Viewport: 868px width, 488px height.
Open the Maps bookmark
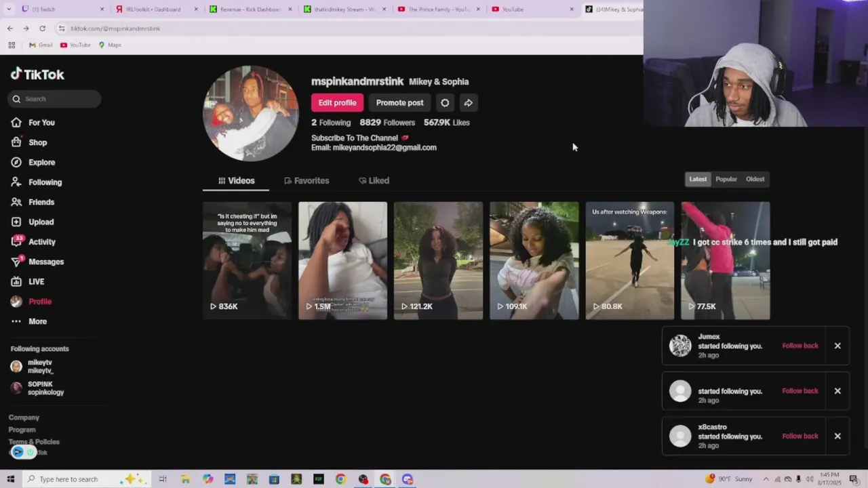click(x=110, y=45)
